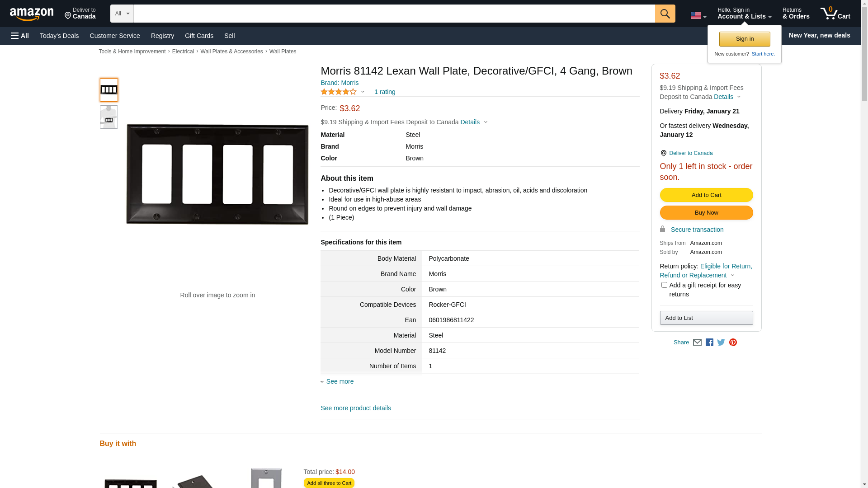This screenshot has height=488, width=868.
Task: Select the second product thumbnail
Action: [x=109, y=117]
